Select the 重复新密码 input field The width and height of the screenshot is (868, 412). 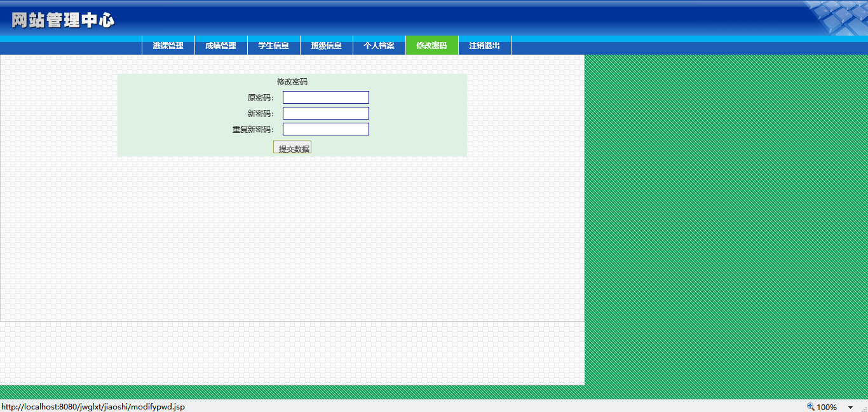pos(326,129)
